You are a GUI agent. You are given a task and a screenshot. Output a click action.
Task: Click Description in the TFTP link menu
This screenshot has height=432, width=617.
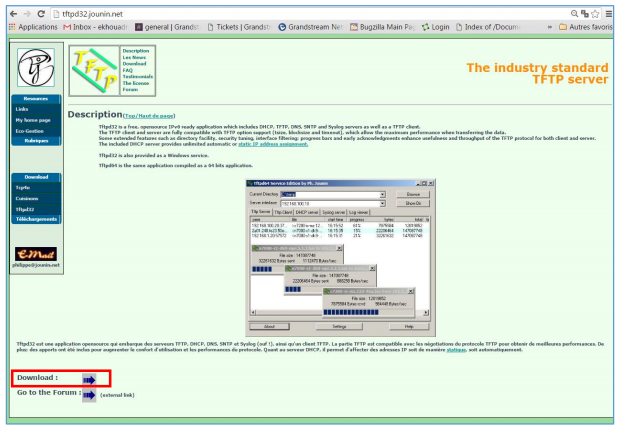click(x=136, y=51)
